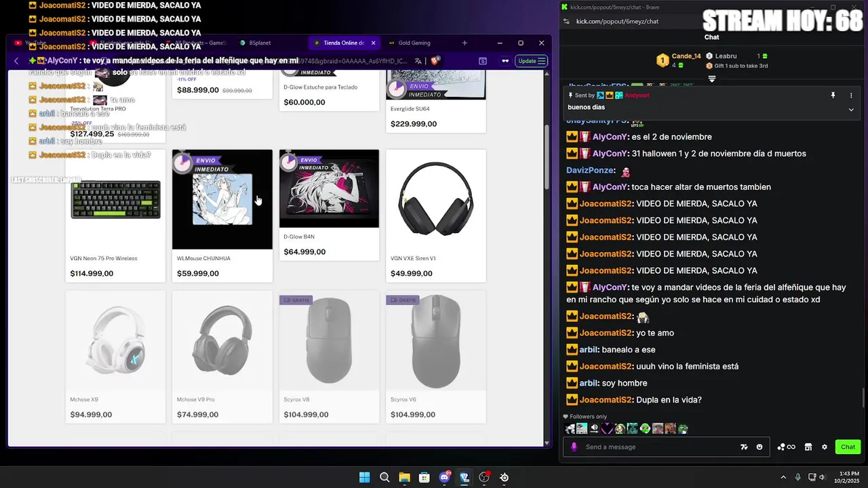Click D-Glow Estuche para Teclado product name

coord(320,87)
